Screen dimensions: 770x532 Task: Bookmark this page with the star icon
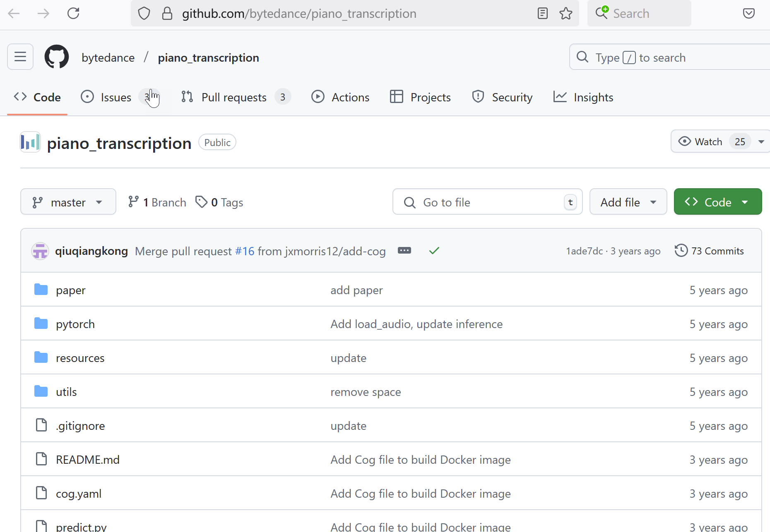click(x=566, y=14)
